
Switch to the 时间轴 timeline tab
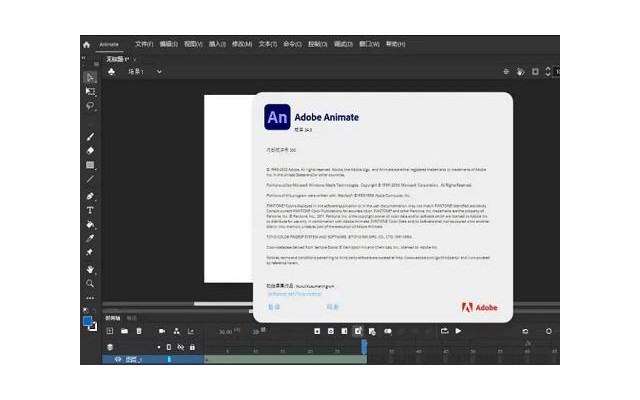[113, 318]
